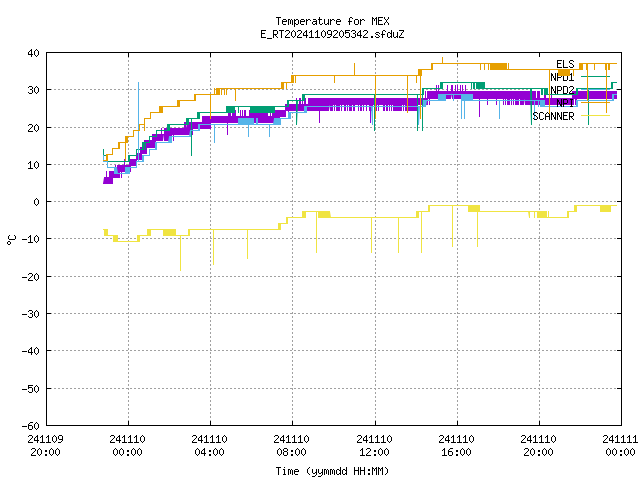This screenshot has height=480, width=640.
Task: Click the y-axis tick label -50
Action: point(31,389)
